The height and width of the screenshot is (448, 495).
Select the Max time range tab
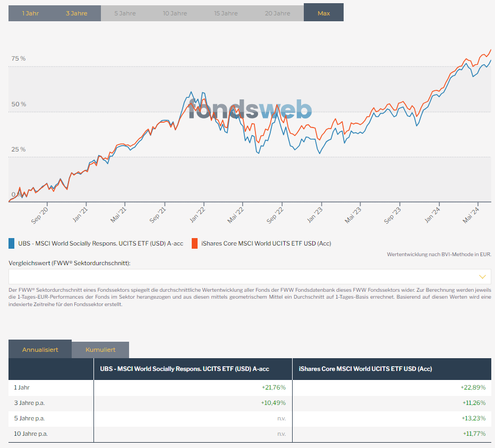323,13
